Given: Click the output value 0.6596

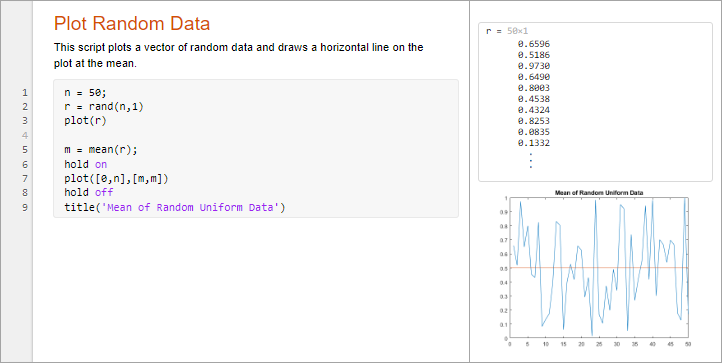Looking at the screenshot, I should click(x=534, y=44).
